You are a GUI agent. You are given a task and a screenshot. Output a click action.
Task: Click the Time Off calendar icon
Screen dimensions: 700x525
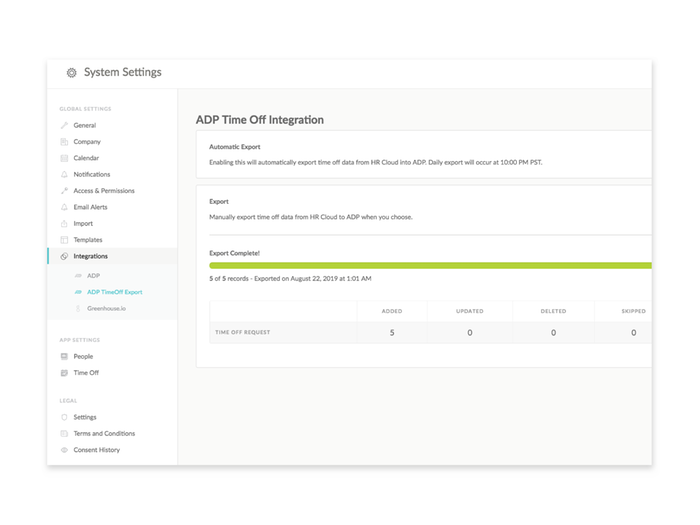pos(64,373)
